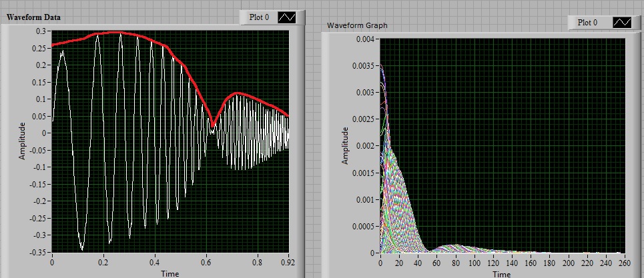Click the 40 x-axis tick on Waveform Graph
The width and height of the screenshot is (644, 278).
[418, 263]
